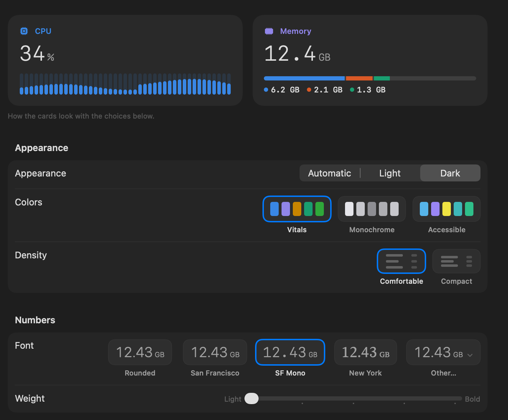Choose the Monochrome color palette

372,209
